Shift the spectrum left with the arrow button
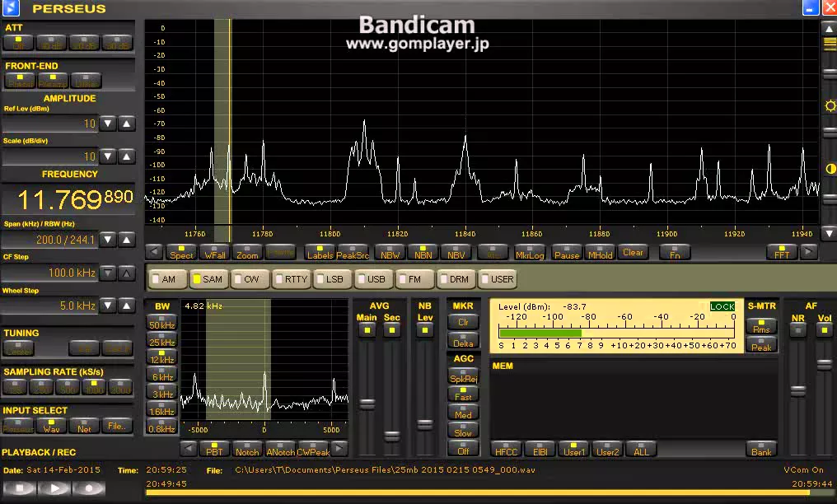The height and width of the screenshot is (504, 837). coord(154,252)
